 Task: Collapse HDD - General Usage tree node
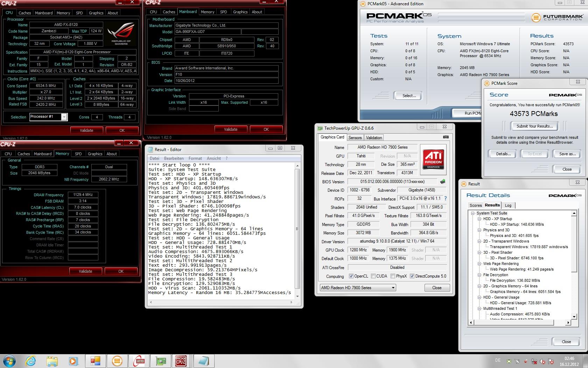click(x=479, y=297)
